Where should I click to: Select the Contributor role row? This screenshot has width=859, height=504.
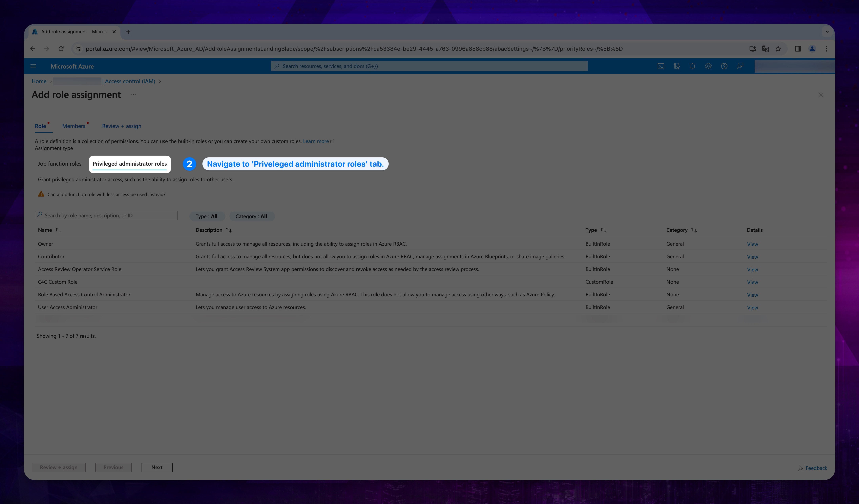pyautogui.click(x=431, y=256)
